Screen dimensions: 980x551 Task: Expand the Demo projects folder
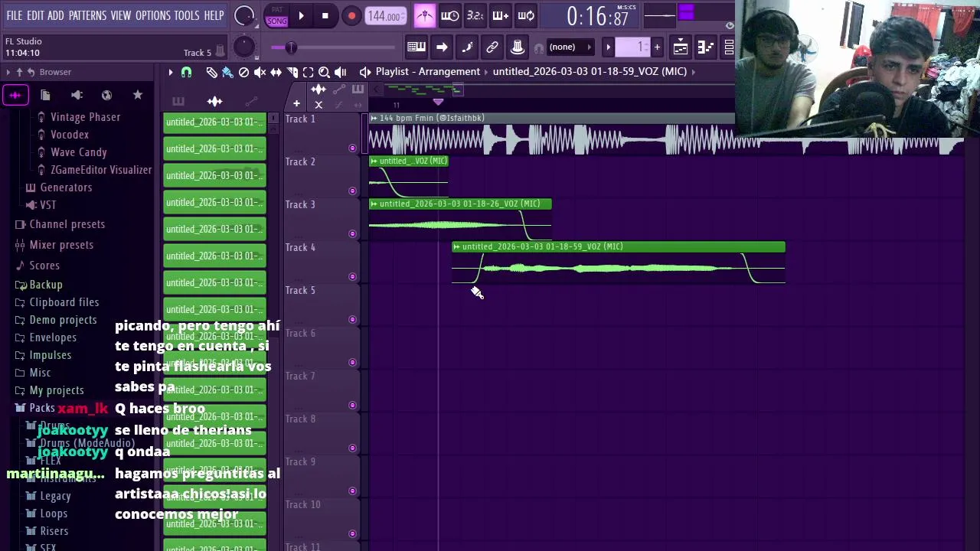click(x=63, y=320)
